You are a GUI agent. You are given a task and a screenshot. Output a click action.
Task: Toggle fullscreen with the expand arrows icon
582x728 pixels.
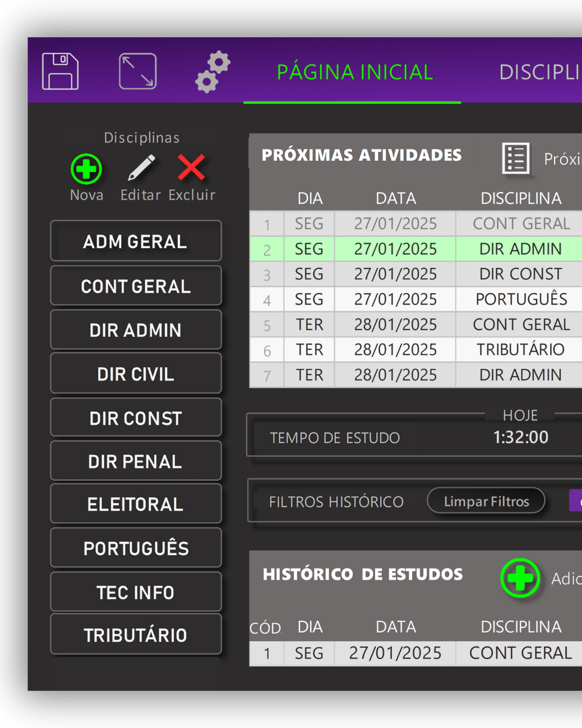(x=138, y=71)
